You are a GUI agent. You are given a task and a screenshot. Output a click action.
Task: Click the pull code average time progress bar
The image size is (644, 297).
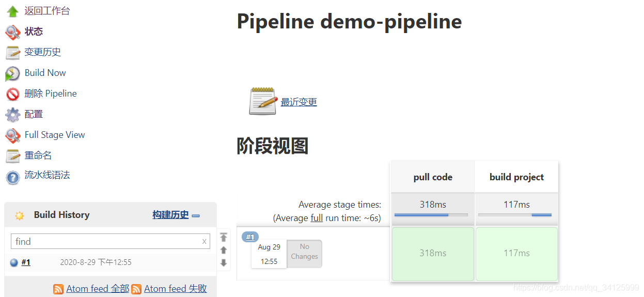[431, 214]
